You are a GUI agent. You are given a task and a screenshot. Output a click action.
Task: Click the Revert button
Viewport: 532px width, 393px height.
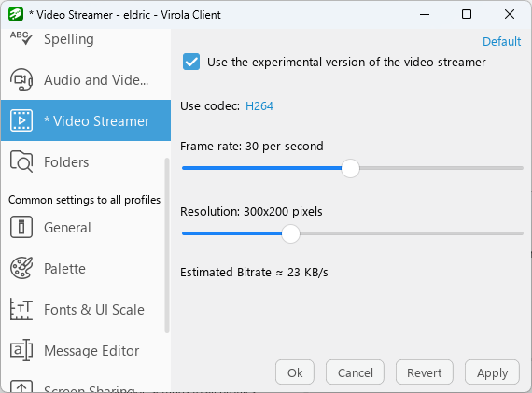pyautogui.click(x=425, y=372)
